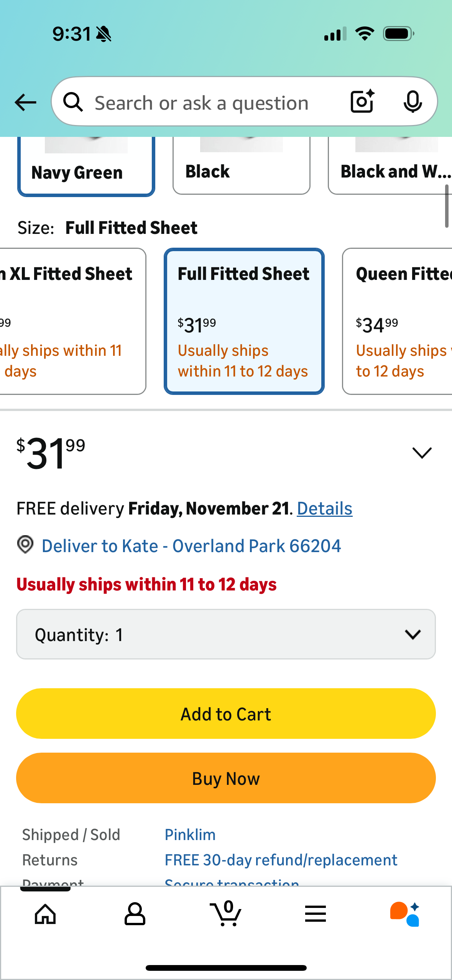Open the Home tab icon

pyautogui.click(x=45, y=914)
